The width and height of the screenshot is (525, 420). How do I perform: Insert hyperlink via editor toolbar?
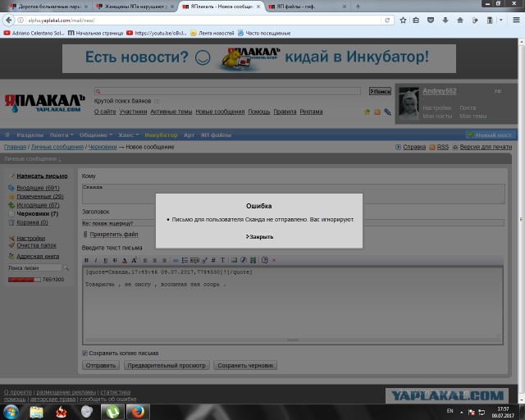pos(176,260)
